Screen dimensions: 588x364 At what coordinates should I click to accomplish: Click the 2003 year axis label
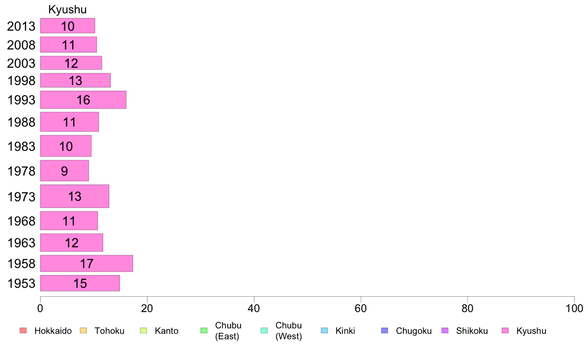point(21,63)
